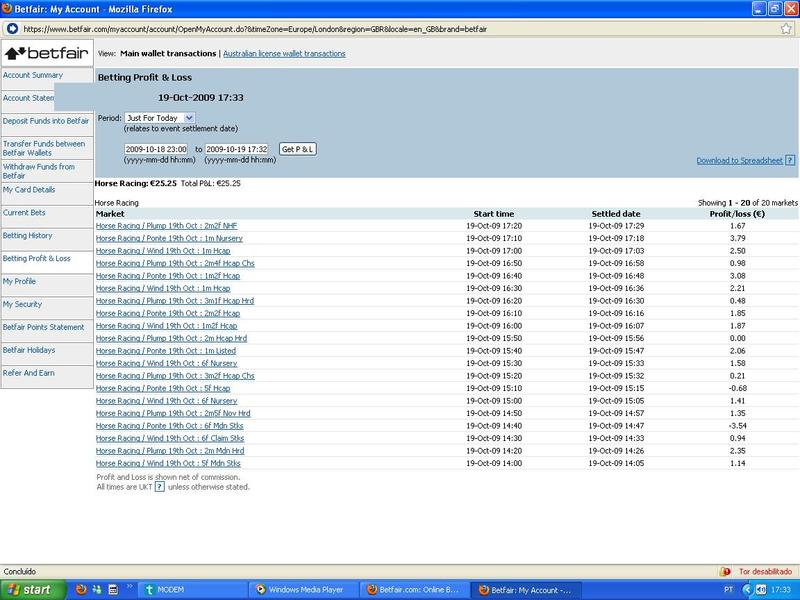Screen dimensions: 800x600
Task: Open Withdraw Funds from Betfair
Action: coord(39,171)
